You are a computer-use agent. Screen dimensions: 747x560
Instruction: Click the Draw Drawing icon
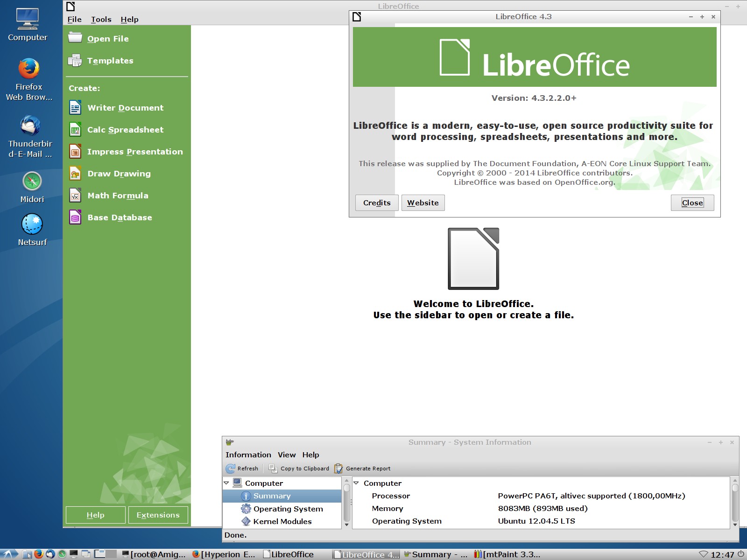75,174
